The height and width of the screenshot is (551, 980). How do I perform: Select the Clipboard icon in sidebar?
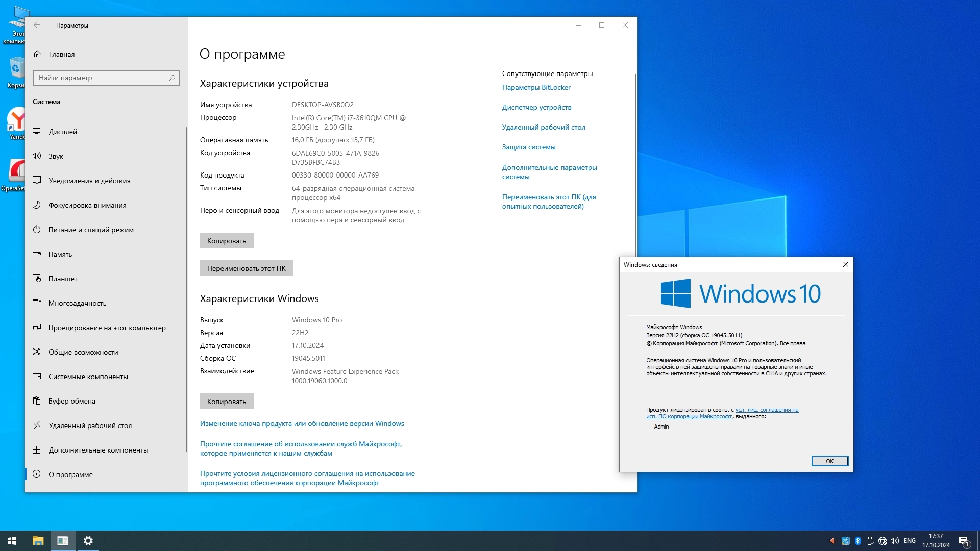pos(37,400)
